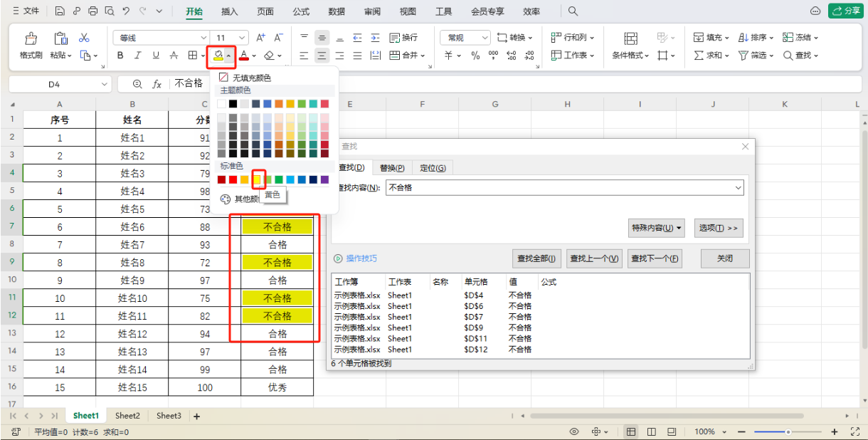The height and width of the screenshot is (440, 868).
Task: Switch to Go To (定位) tab in Find dialog
Action: (433, 168)
